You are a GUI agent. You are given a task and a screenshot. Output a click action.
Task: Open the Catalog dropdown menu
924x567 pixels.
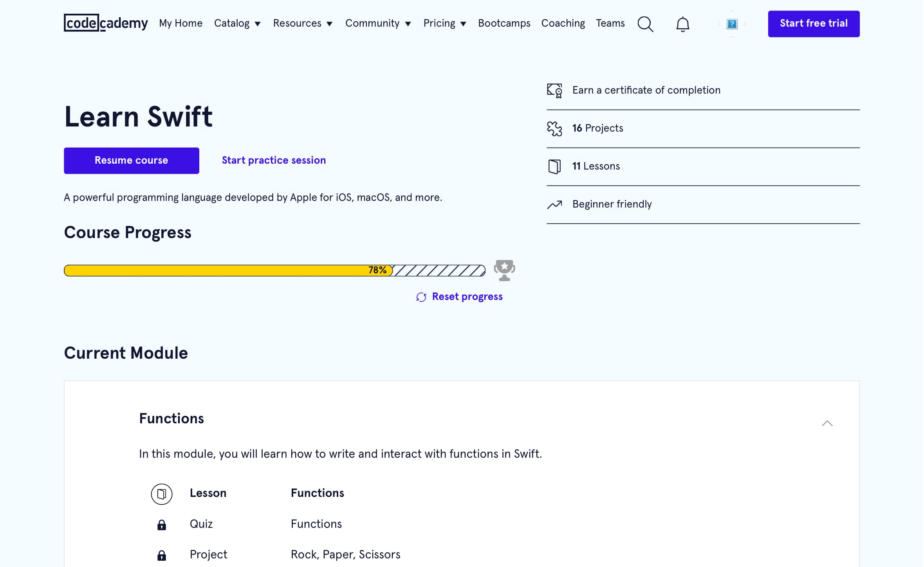(x=237, y=23)
